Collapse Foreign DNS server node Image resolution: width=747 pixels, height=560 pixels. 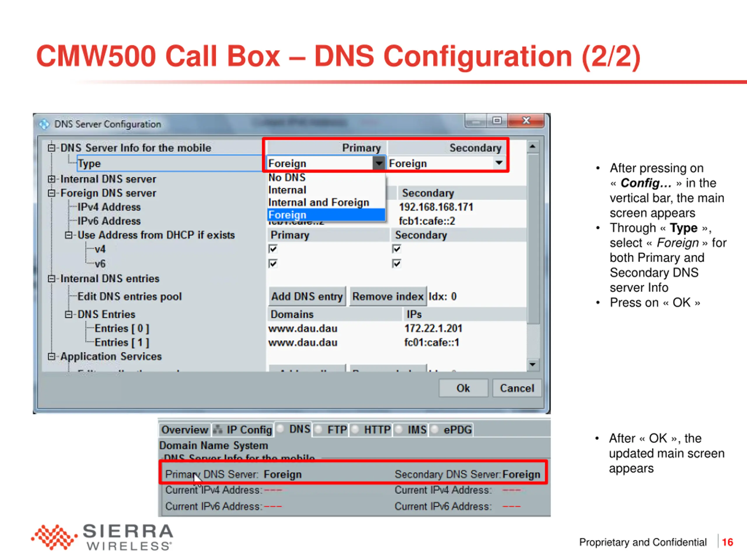coord(51,193)
